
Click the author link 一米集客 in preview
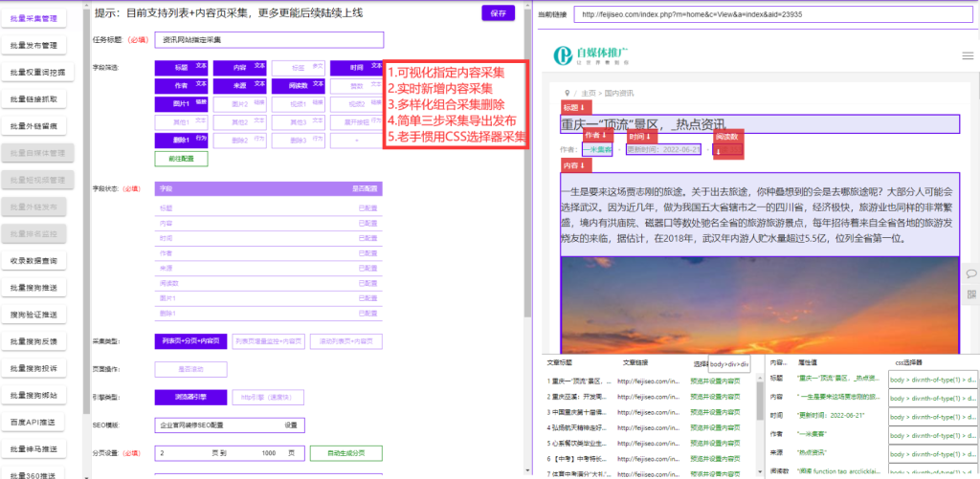[x=597, y=150]
